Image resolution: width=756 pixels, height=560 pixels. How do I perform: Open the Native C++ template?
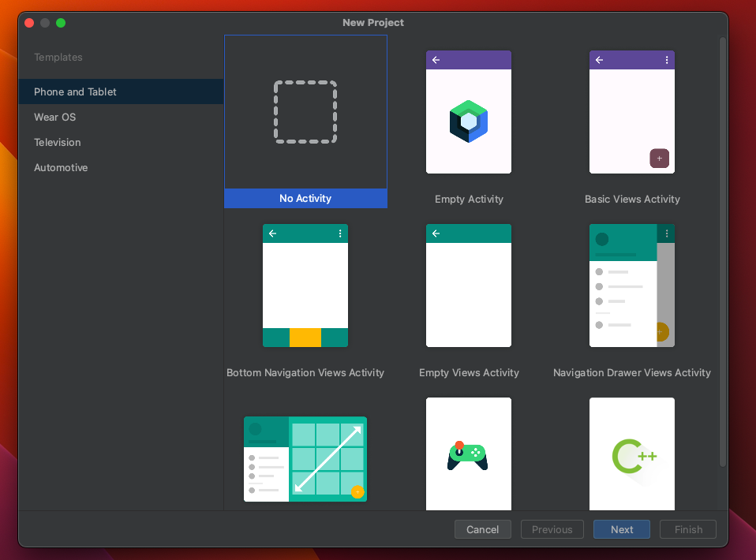tap(631, 454)
